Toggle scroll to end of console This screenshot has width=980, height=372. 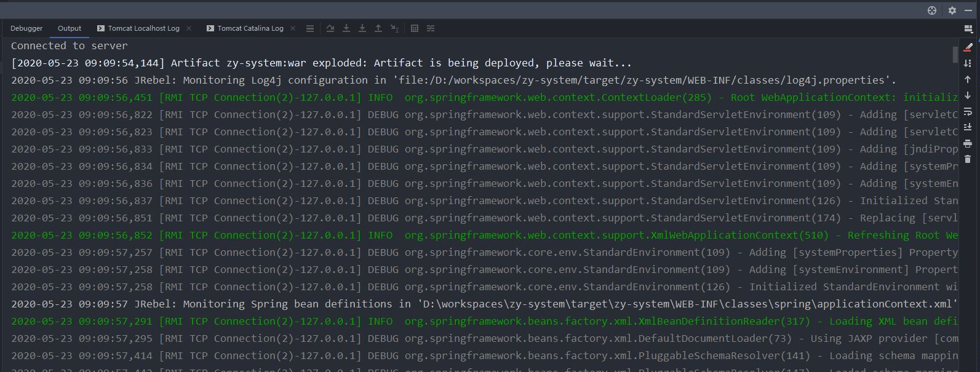coord(968,127)
